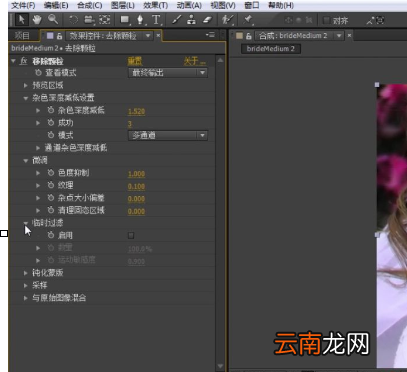Viewport: 407px width, 372px height.
Task: Click the 重置 reset link
Action: pos(135,61)
